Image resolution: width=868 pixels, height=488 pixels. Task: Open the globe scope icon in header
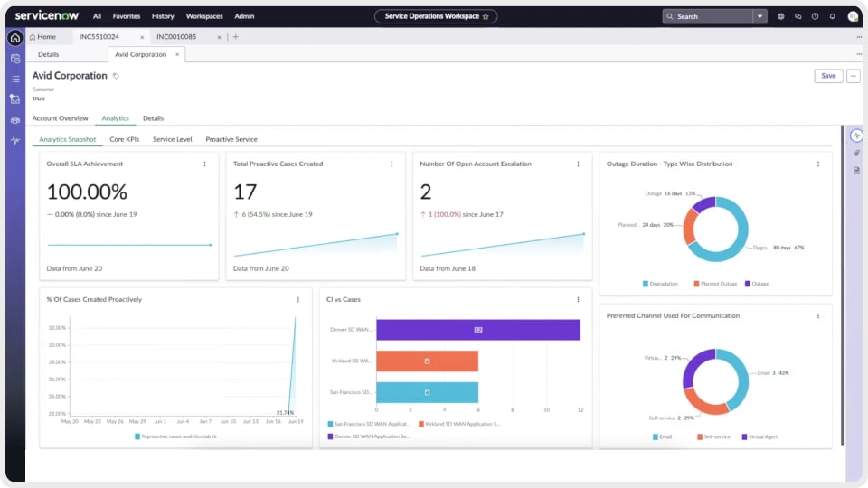780,16
